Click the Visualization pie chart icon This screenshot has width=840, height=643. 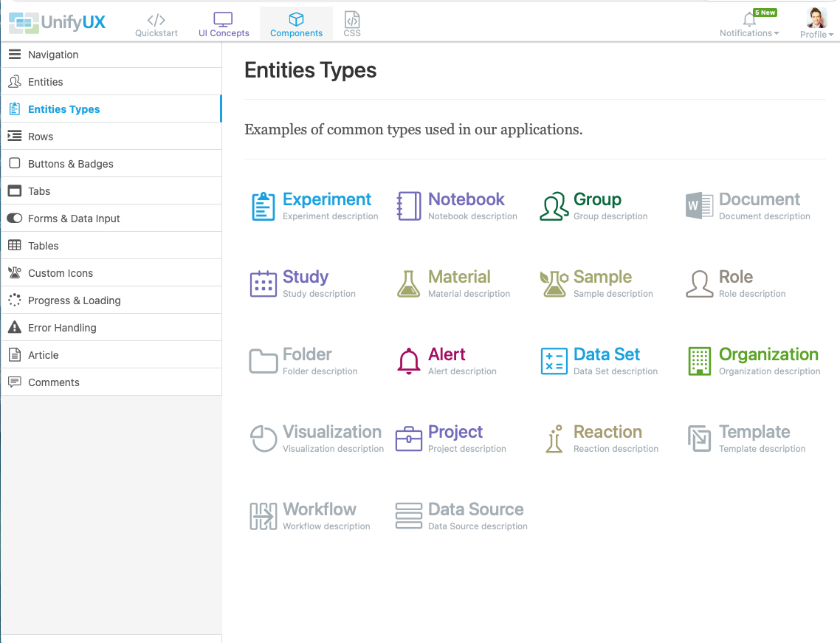pyautogui.click(x=264, y=439)
